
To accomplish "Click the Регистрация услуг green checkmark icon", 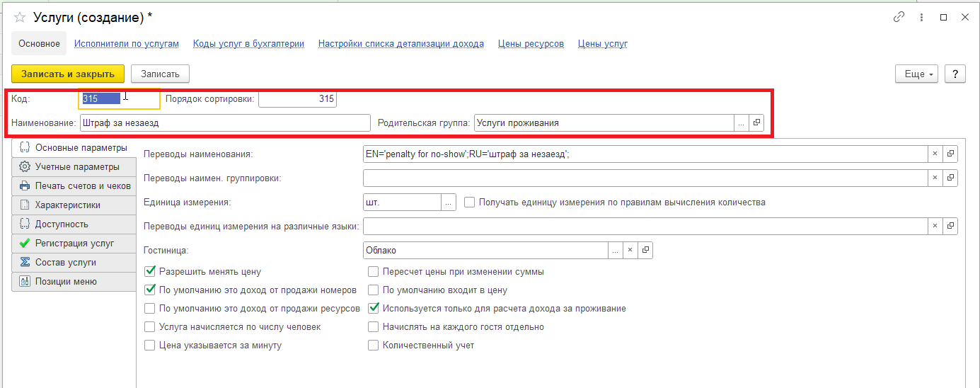I will pos(25,244).
